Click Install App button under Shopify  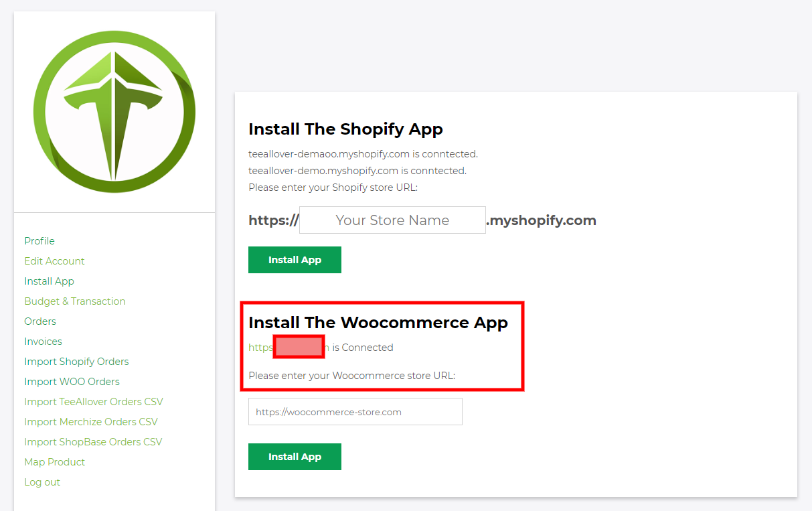click(295, 260)
